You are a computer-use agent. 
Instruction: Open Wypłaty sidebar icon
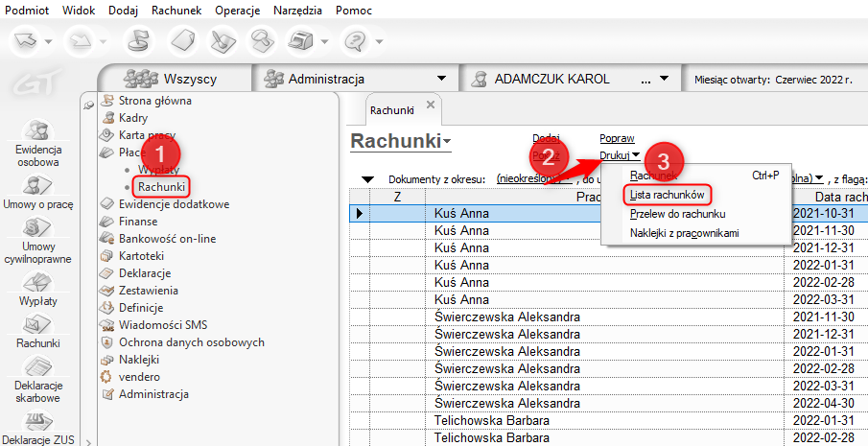[38, 288]
